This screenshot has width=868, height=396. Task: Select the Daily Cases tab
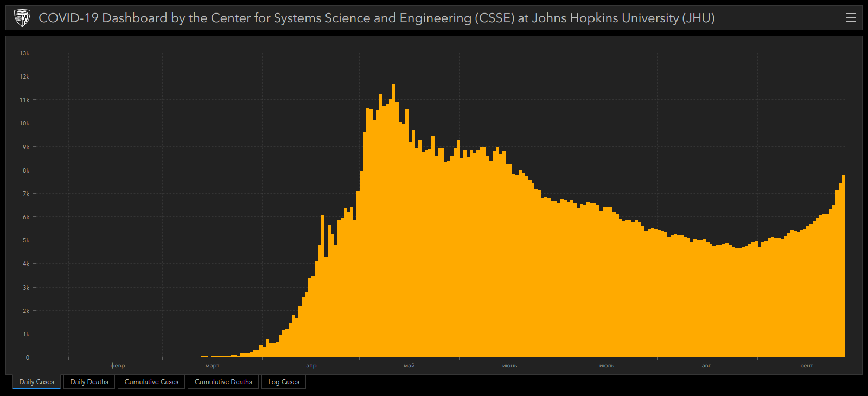pos(37,382)
